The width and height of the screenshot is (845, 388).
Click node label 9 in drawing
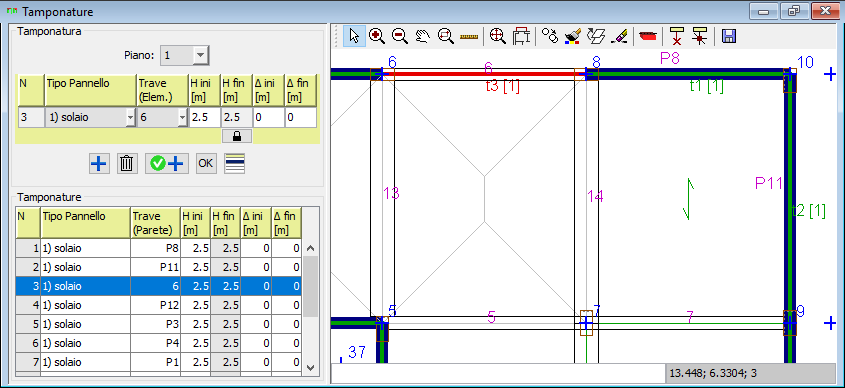coord(800,311)
